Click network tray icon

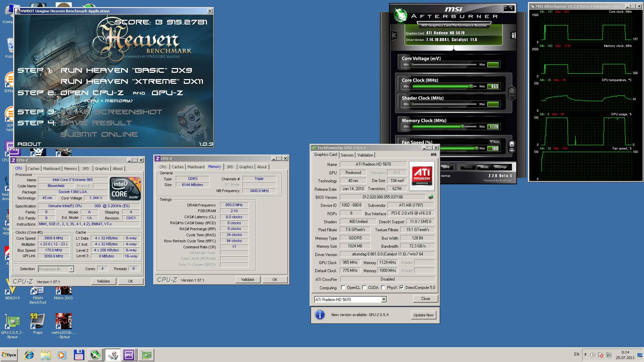click(x=608, y=355)
